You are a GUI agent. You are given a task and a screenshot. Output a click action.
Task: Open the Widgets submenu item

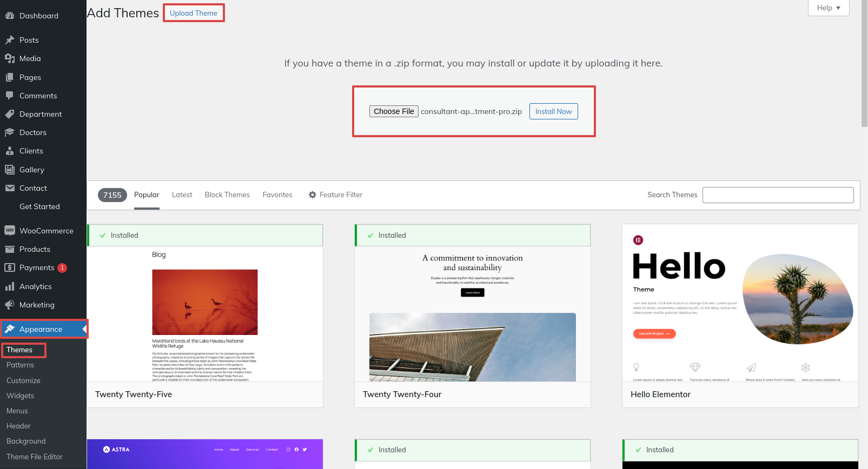pos(20,396)
